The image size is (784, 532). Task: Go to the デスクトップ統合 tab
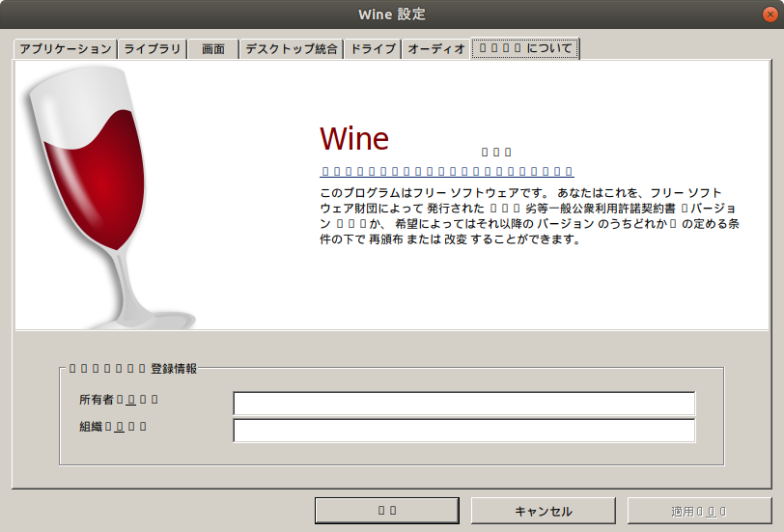[x=292, y=49]
